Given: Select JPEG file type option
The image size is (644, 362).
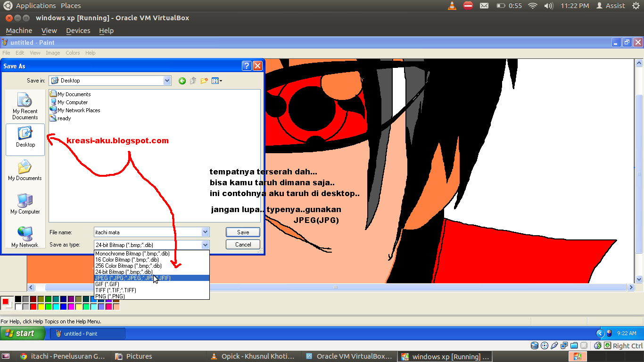Looking at the screenshot, I should (x=152, y=278).
